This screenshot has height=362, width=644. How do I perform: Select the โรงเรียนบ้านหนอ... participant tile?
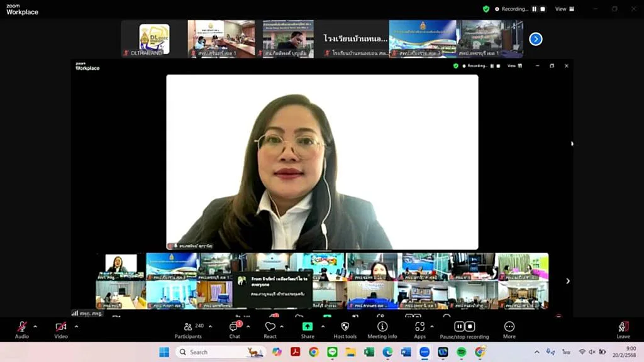tap(355, 39)
